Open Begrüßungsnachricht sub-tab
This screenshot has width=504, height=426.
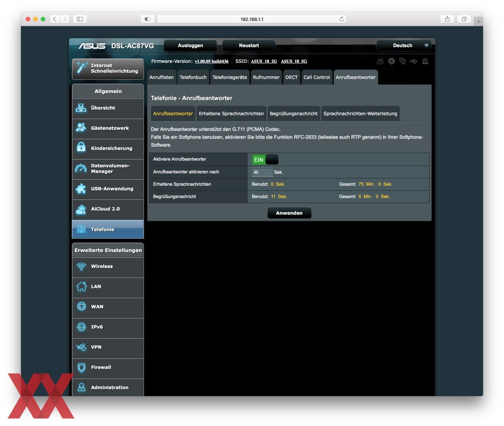click(x=294, y=113)
